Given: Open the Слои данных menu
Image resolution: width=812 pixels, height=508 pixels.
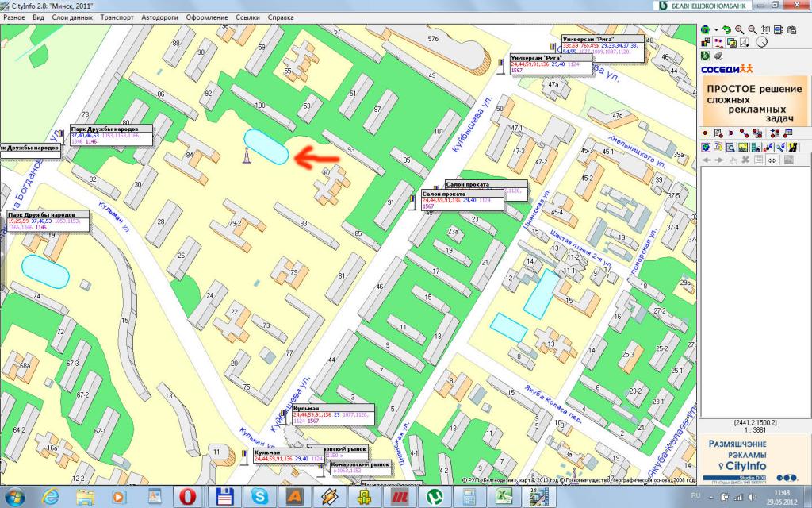Looking at the screenshot, I should [x=72, y=17].
